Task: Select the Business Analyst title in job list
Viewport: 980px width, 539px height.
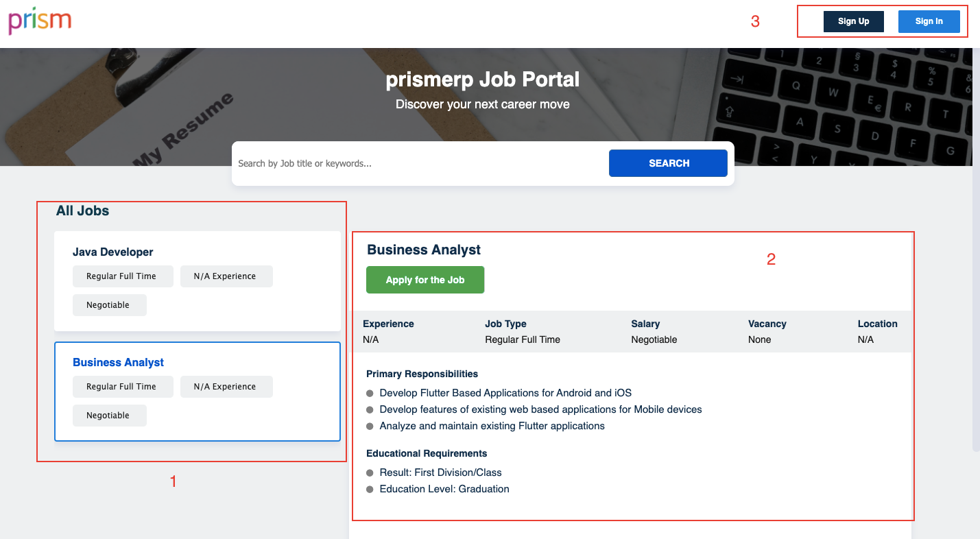Action: [x=118, y=363]
